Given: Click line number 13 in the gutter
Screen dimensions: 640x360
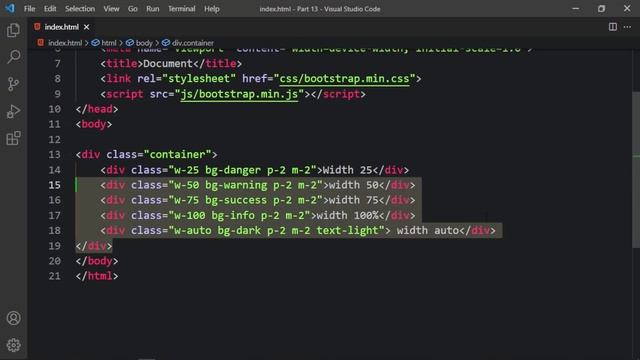Looking at the screenshot, I should click(x=54, y=155).
